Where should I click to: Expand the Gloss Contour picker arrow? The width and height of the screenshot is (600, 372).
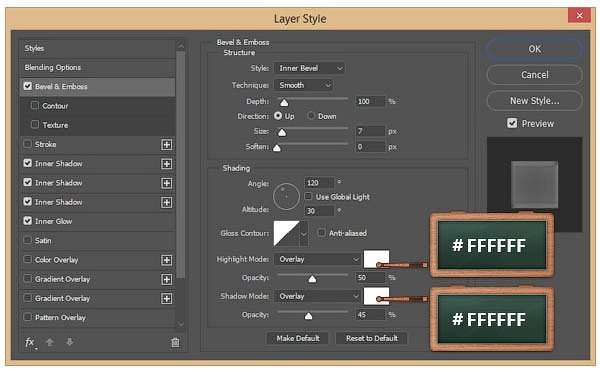point(304,233)
